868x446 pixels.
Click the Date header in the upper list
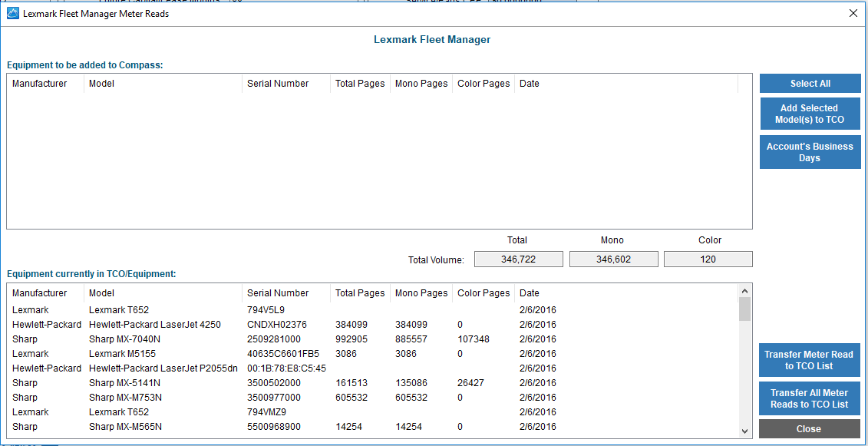coord(626,84)
